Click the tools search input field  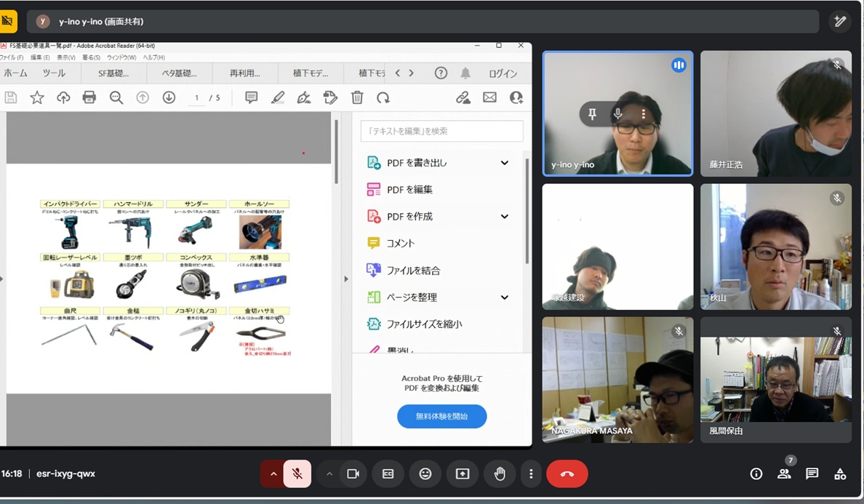tap(441, 131)
